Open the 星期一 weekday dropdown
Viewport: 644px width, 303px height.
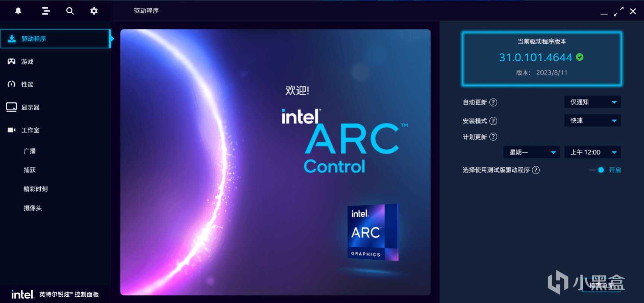click(531, 152)
